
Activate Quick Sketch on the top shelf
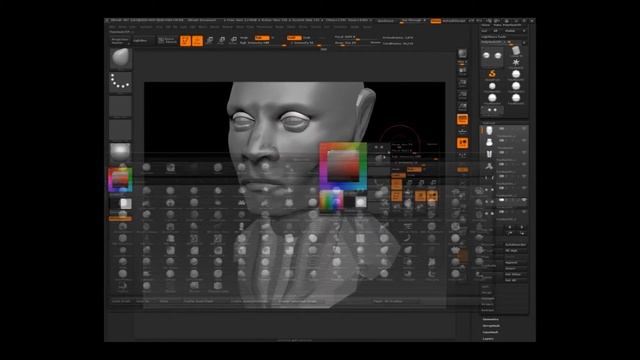coord(167,41)
